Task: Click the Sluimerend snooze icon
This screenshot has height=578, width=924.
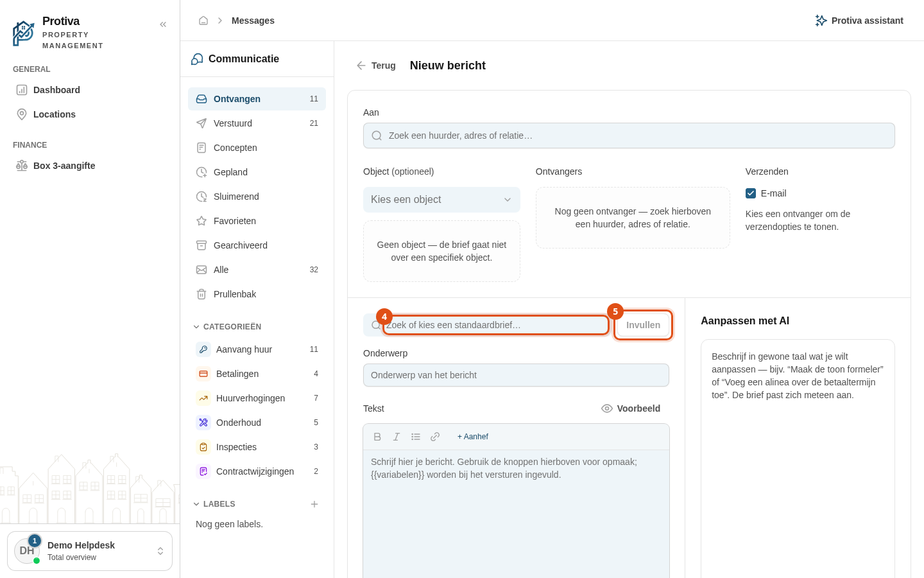Action: click(x=201, y=197)
